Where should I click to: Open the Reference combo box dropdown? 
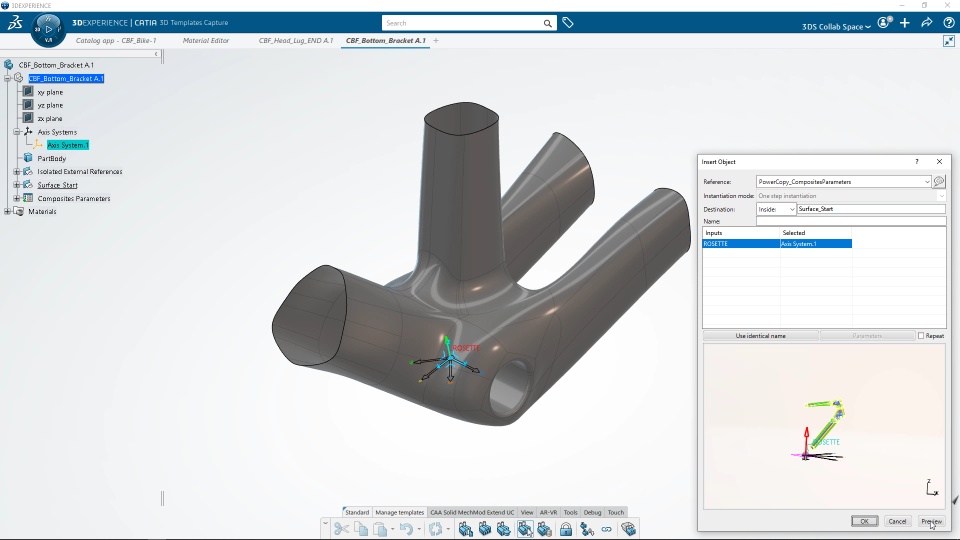click(927, 182)
